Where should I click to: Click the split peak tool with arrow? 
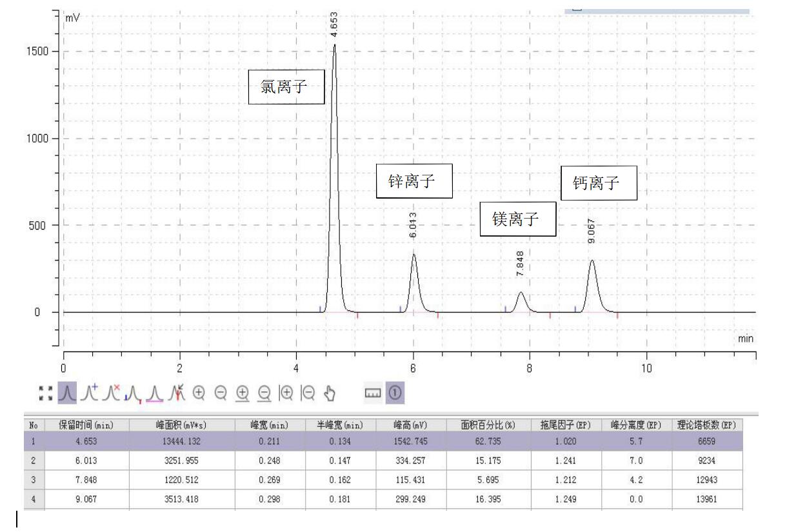pos(177,392)
